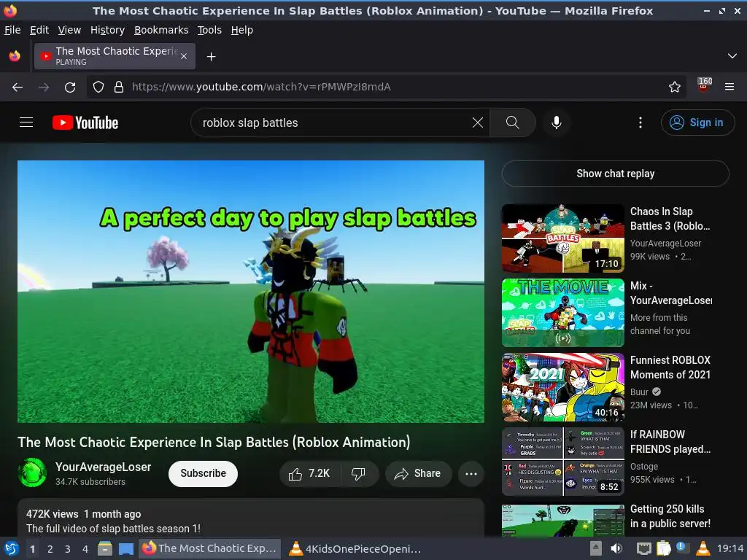This screenshot has width=747, height=560.
Task: Select The Most Chaotic Experience tab
Action: 115,56
